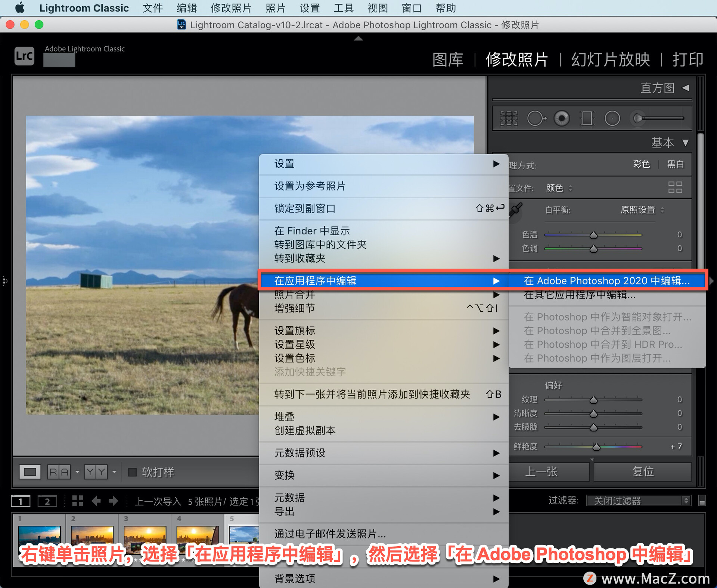Open Reference view options dropdown arrow
This screenshot has width=717, height=588.
tap(77, 472)
